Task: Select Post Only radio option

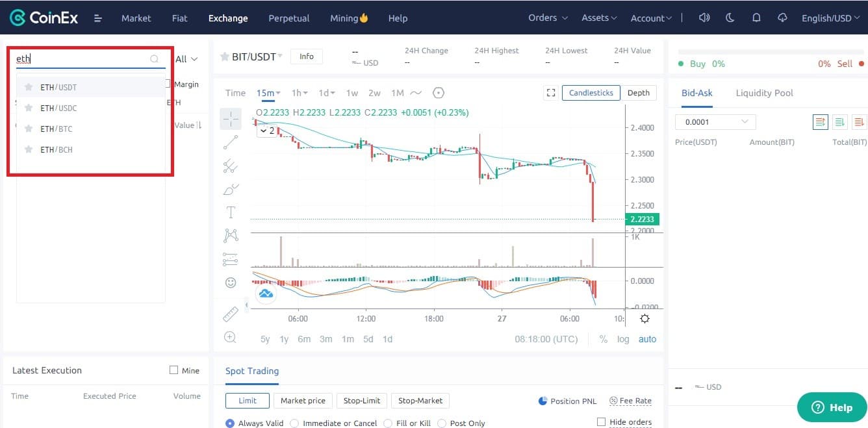Action: click(442, 423)
